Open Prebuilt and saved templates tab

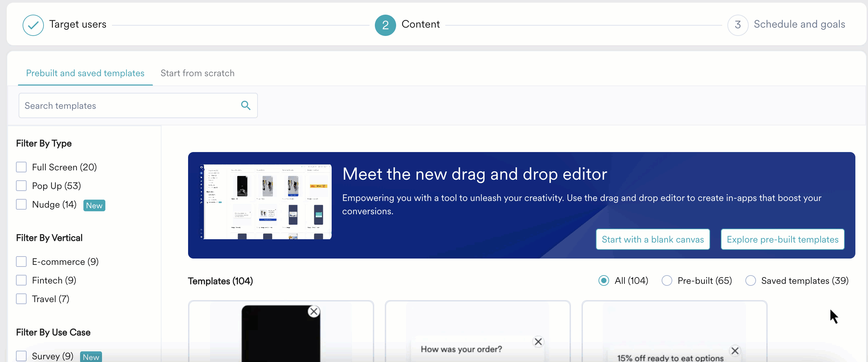[x=85, y=73]
